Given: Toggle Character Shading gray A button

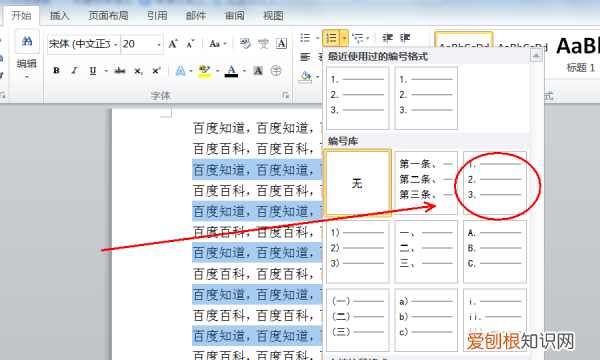Looking at the screenshot, I should pos(258,71).
